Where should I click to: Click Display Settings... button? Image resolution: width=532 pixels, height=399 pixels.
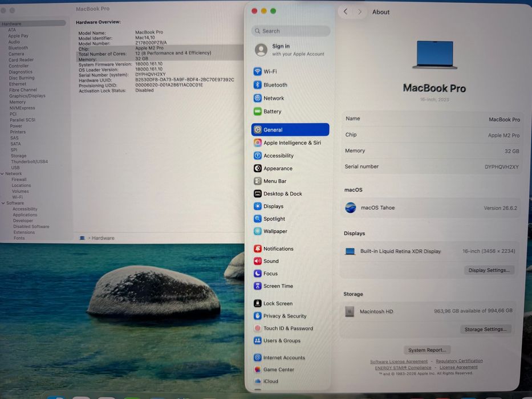point(489,270)
